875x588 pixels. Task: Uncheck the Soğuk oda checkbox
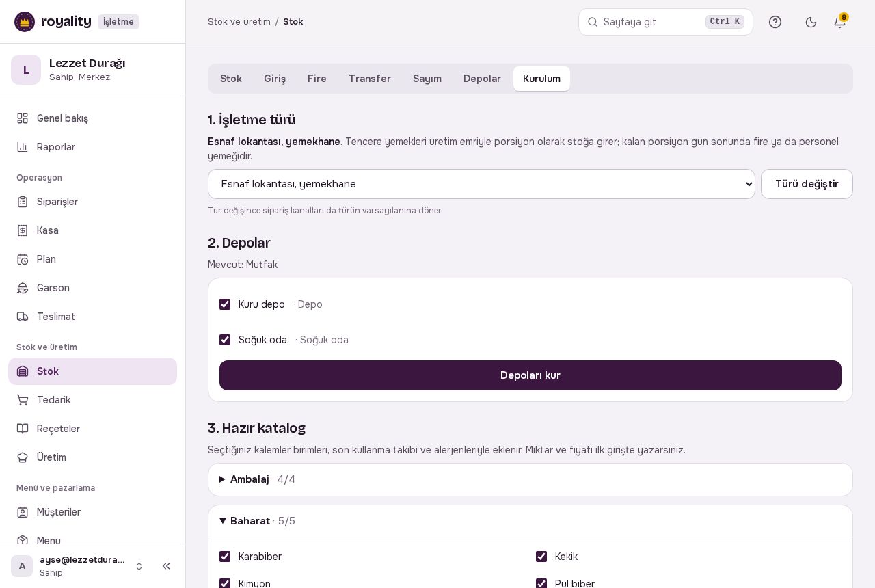point(225,340)
